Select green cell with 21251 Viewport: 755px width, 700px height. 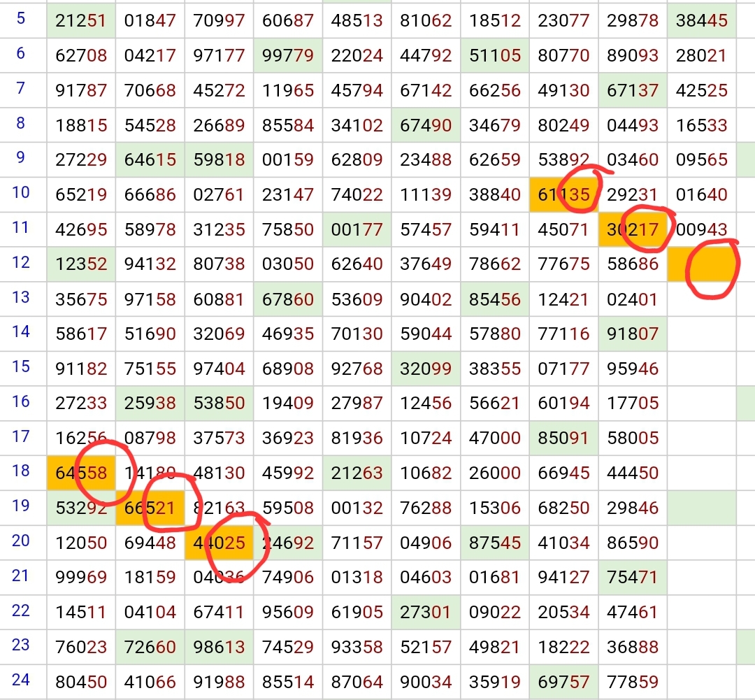click(81, 21)
